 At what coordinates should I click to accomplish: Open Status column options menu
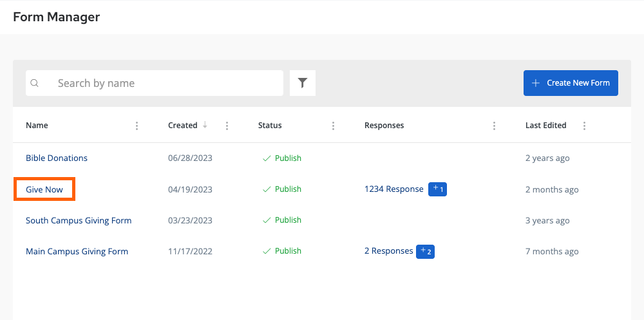coord(333,126)
